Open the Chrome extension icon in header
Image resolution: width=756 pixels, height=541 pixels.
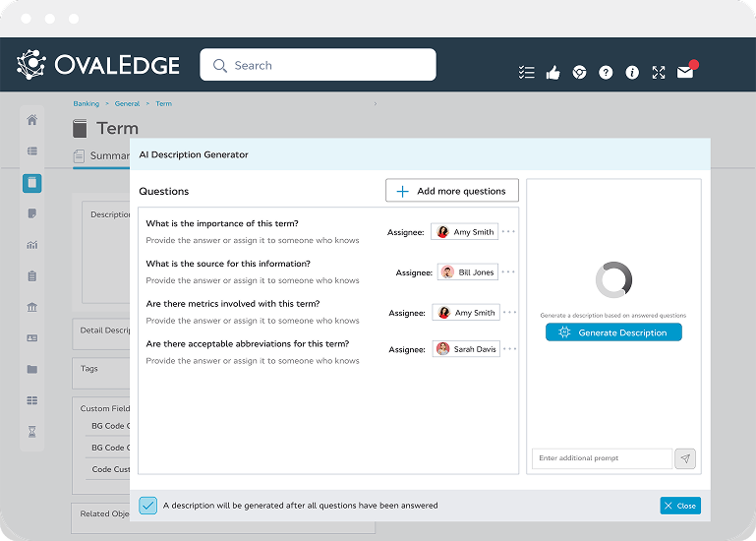tap(580, 73)
